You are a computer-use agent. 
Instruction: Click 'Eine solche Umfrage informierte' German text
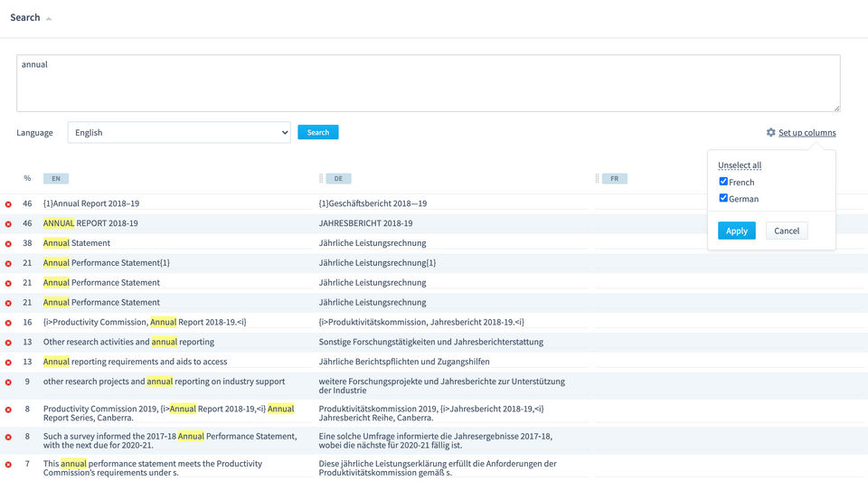[x=435, y=440]
